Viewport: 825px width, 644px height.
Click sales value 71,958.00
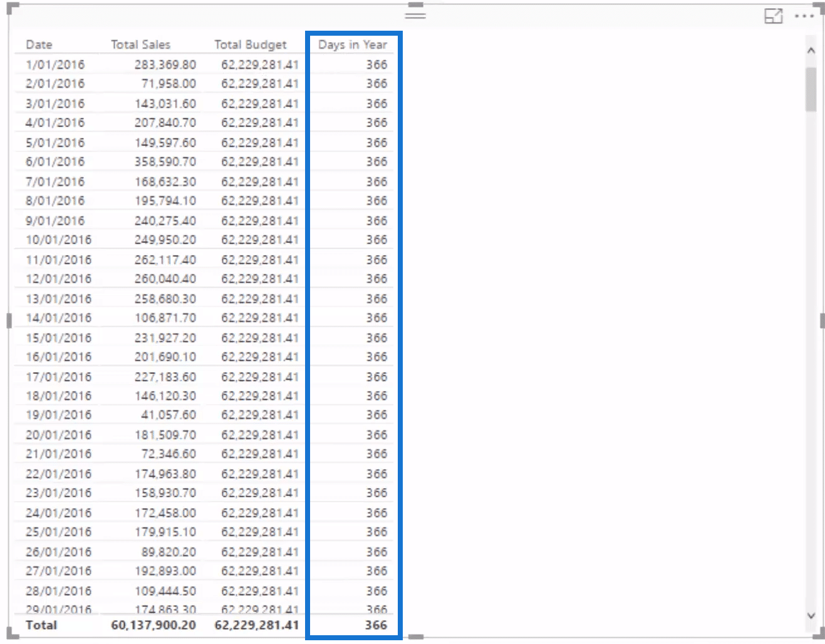click(169, 83)
